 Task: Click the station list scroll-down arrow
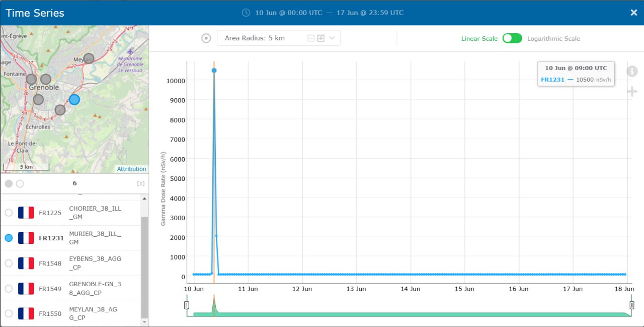145,322
